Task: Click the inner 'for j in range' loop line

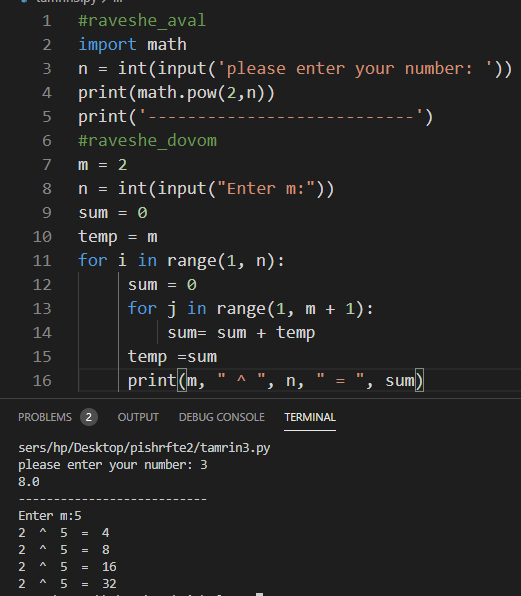Action: [251, 309]
